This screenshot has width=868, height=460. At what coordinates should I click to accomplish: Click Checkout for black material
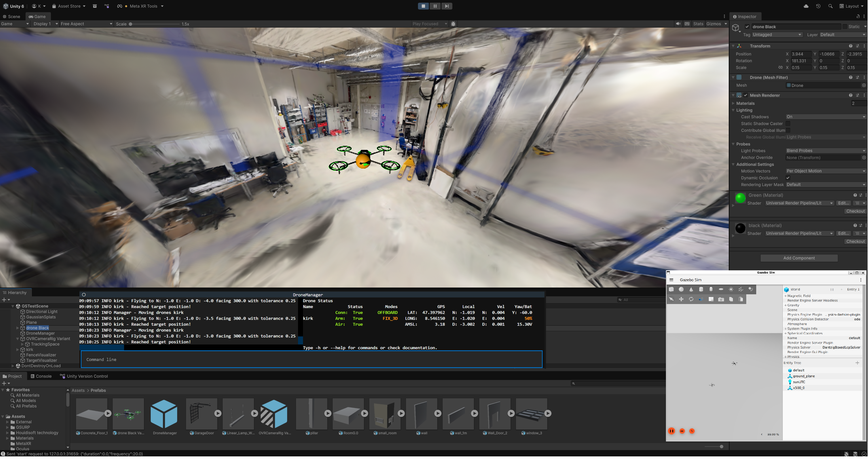click(x=855, y=242)
